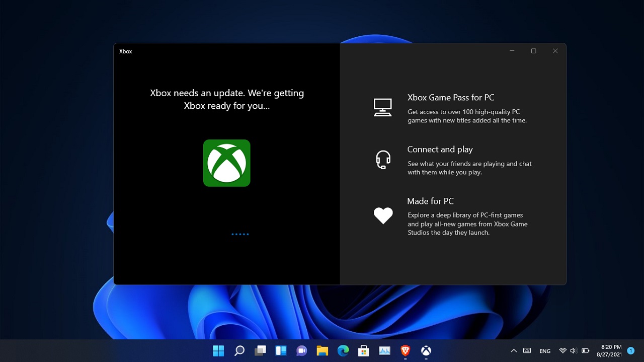Launch Teams Chat from the taskbar
644x362 pixels.
tap(301, 351)
